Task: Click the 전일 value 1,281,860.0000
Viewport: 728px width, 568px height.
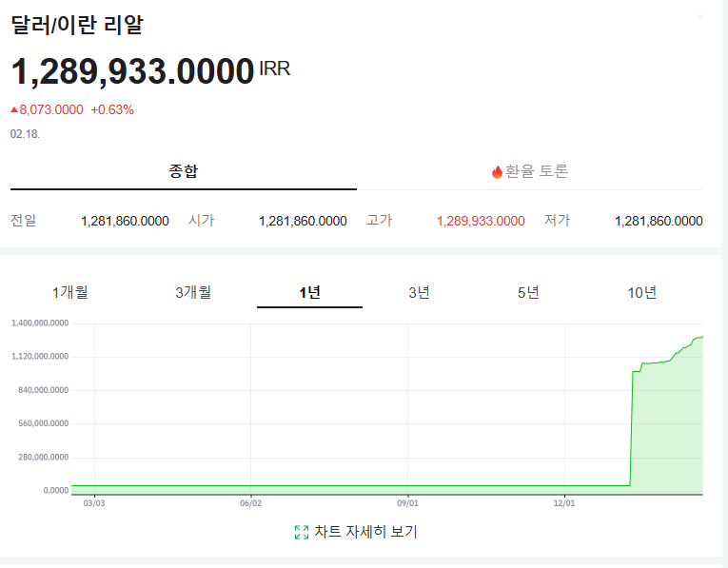Action: 125,221
